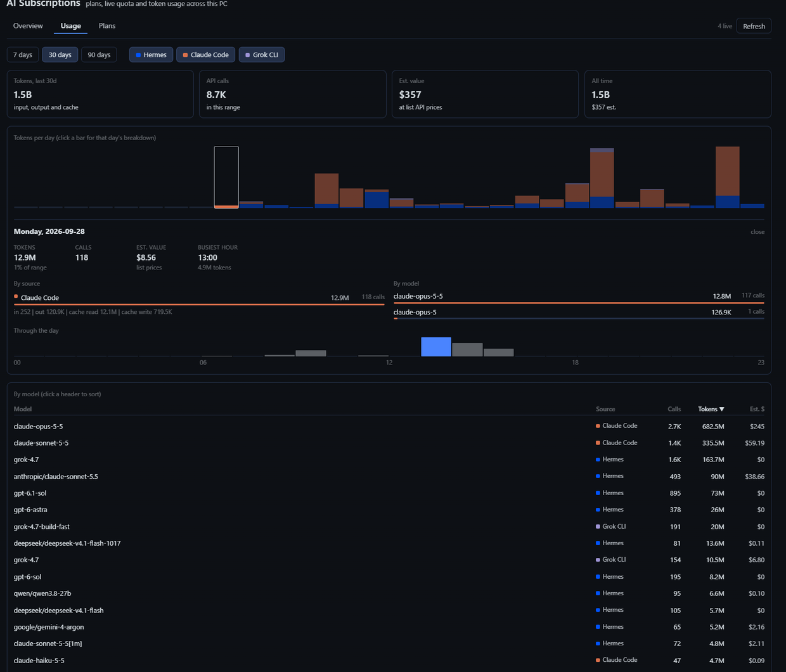This screenshot has height=672, width=786.
Task: Click the gpt-6-astra row name
Action: (30, 510)
